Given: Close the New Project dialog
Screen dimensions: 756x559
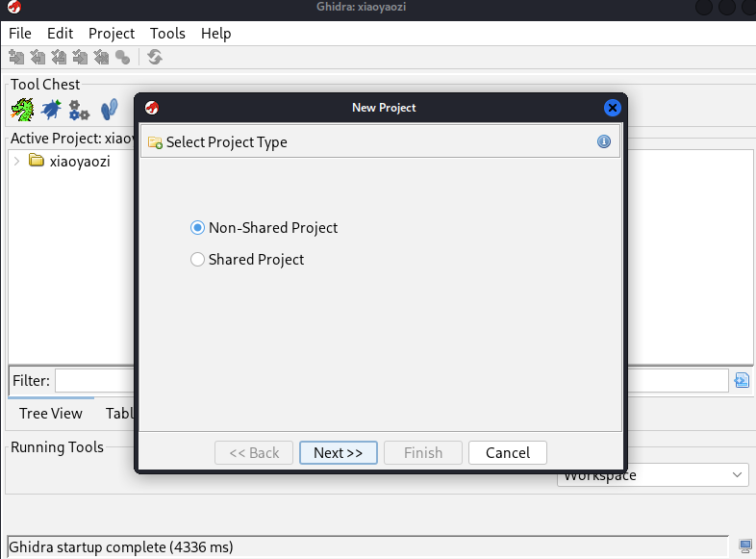Looking at the screenshot, I should (x=613, y=108).
